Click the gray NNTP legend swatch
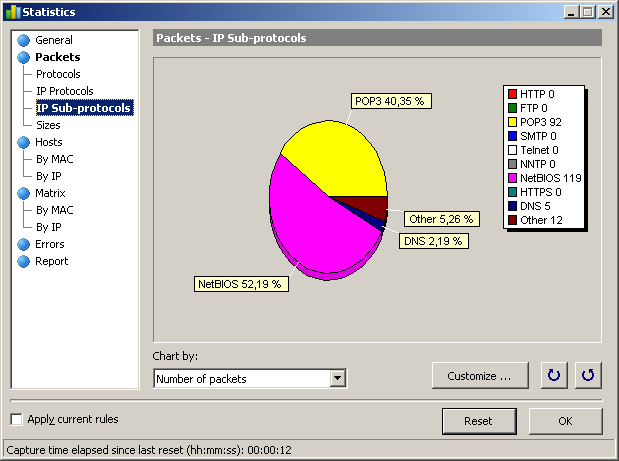The image size is (619, 461). click(512, 164)
